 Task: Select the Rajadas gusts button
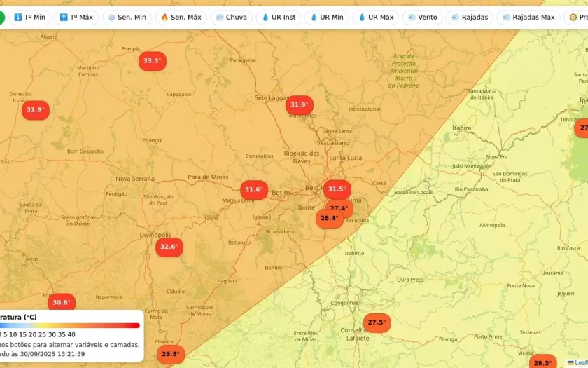point(470,17)
